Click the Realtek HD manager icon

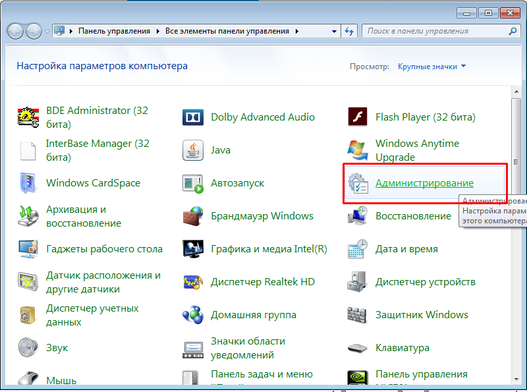tap(193, 282)
